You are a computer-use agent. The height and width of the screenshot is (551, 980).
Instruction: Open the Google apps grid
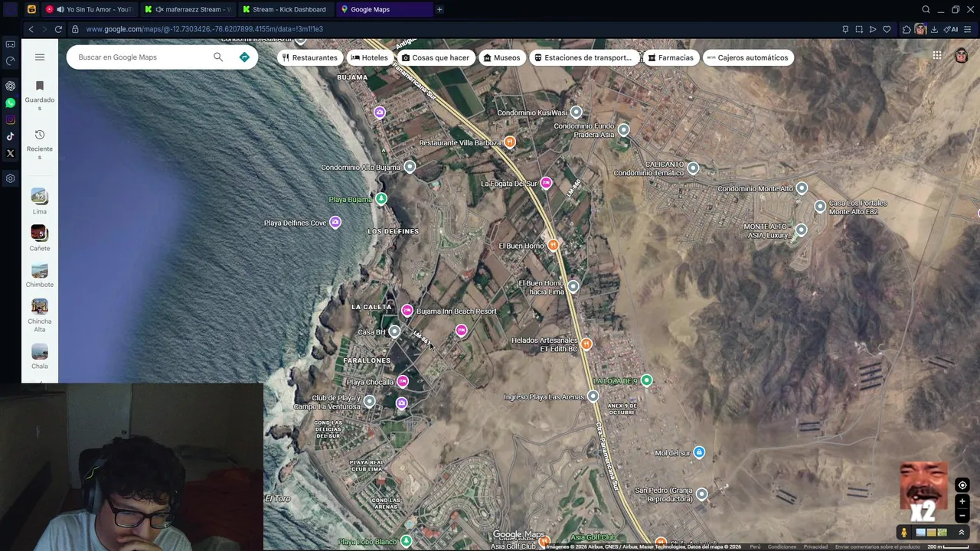[937, 55]
